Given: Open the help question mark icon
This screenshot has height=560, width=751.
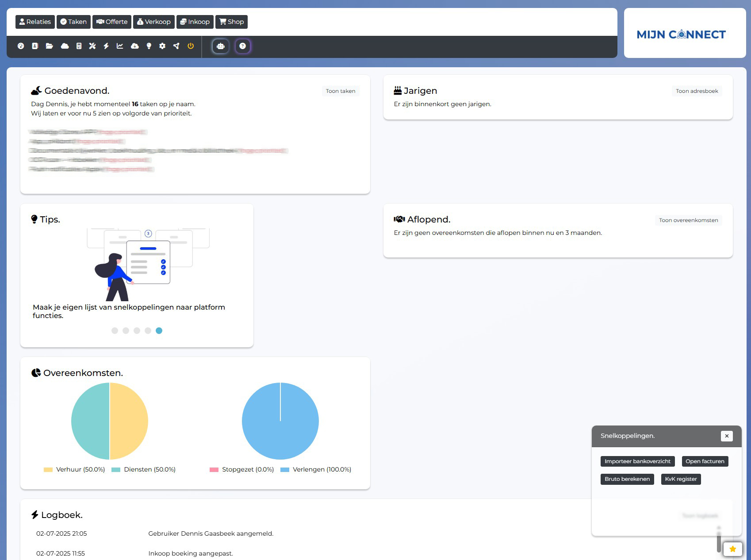Looking at the screenshot, I should [243, 46].
